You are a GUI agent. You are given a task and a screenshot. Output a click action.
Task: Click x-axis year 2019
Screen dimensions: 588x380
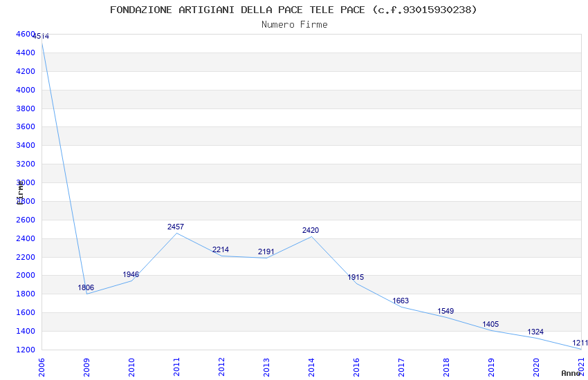pos(492,368)
